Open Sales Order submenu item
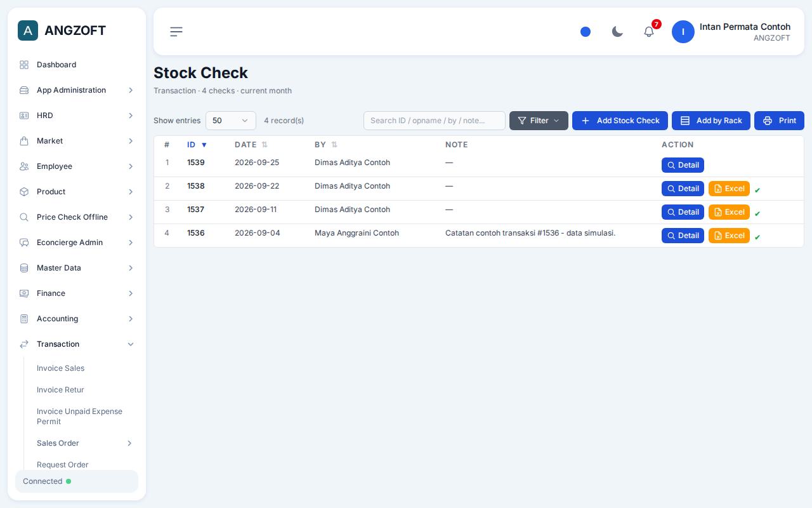 58,443
